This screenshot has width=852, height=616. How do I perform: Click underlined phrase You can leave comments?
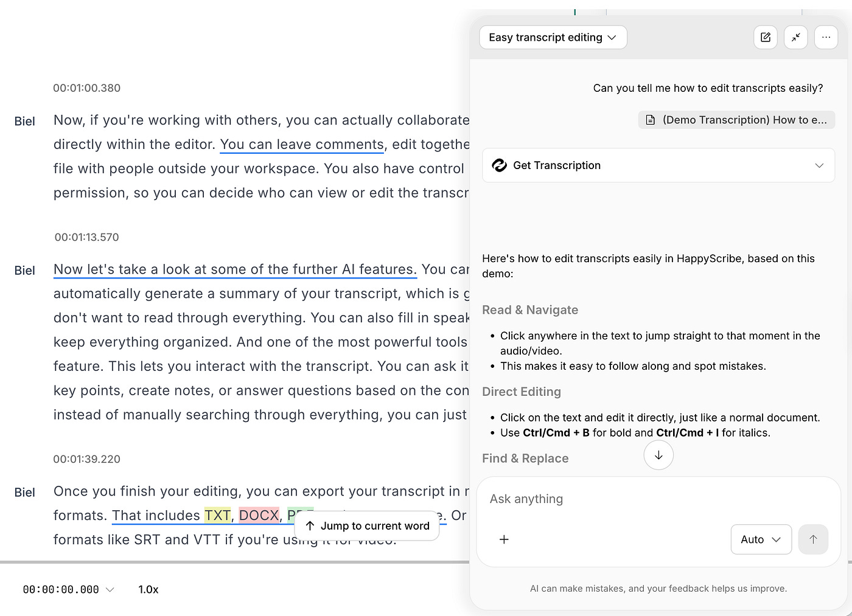coord(302,145)
